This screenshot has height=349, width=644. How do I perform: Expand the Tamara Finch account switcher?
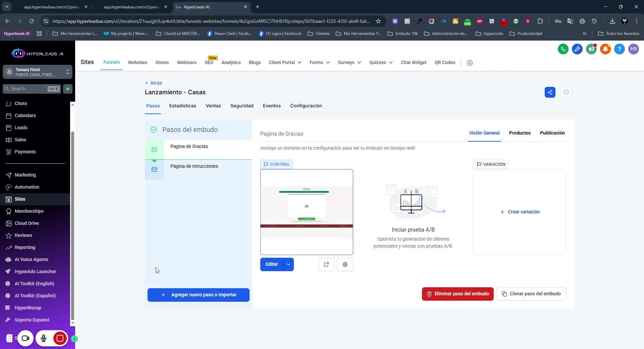point(37,72)
